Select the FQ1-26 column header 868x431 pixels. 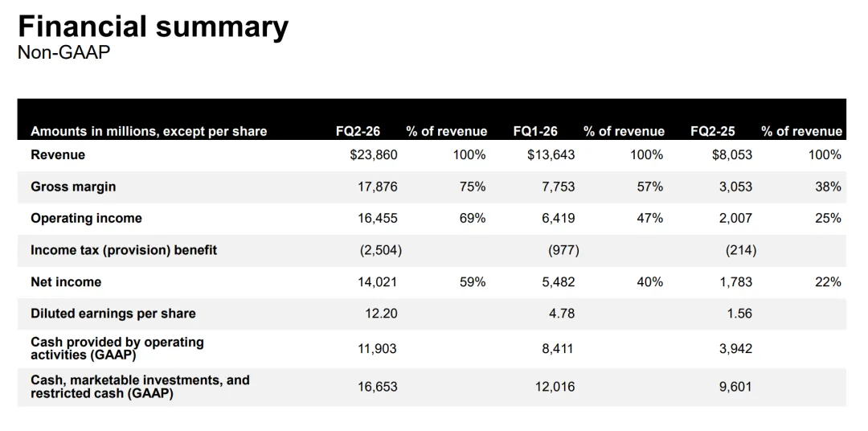535,131
